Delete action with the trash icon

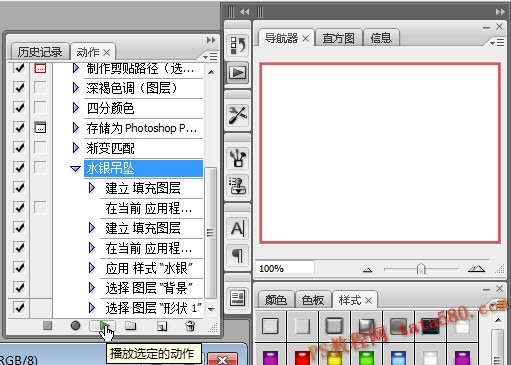coord(190,326)
